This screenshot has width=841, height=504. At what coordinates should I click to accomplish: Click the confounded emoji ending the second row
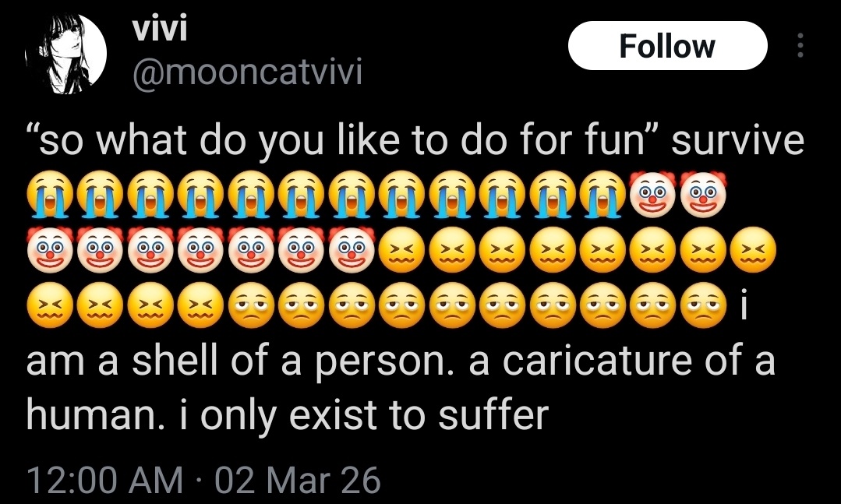point(754,249)
